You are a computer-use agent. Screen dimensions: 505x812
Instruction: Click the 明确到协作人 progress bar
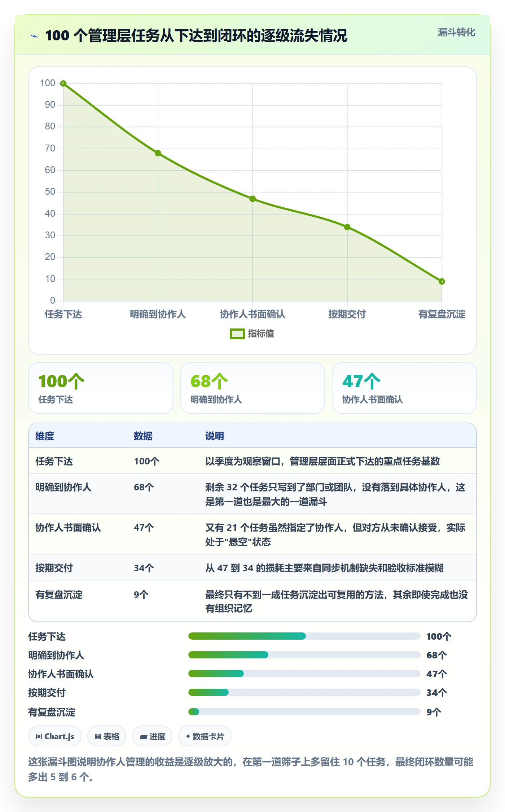pyautogui.click(x=304, y=655)
